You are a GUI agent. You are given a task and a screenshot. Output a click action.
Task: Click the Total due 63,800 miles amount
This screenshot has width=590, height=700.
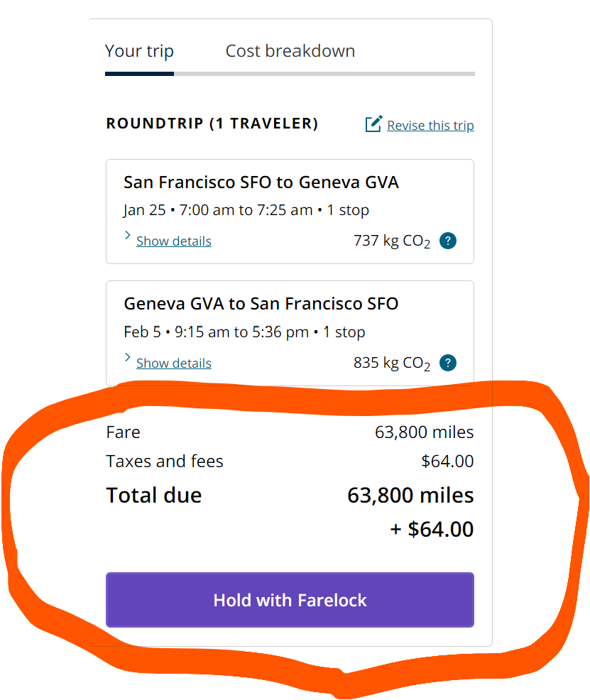pyautogui.click(x=410, y=495)
